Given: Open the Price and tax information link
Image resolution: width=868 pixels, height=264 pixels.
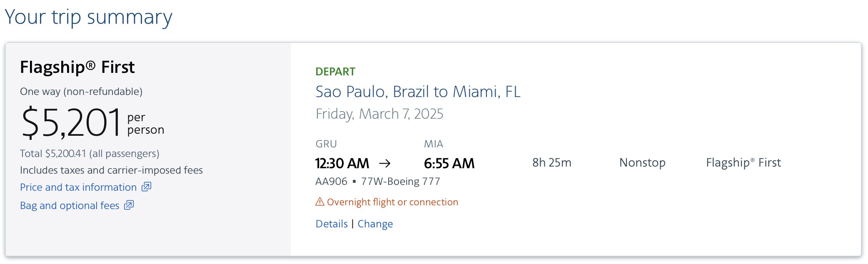Looking at the screenshot, I should pos(78,187).
